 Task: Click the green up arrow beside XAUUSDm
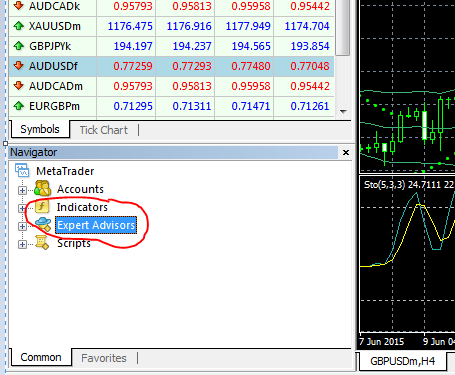[19, 26]
